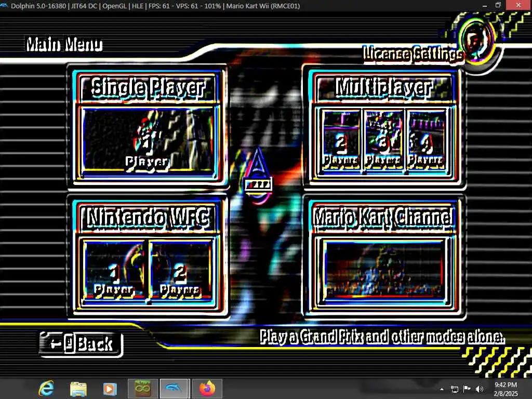Open License Settings Mii icon

[477, 41]
